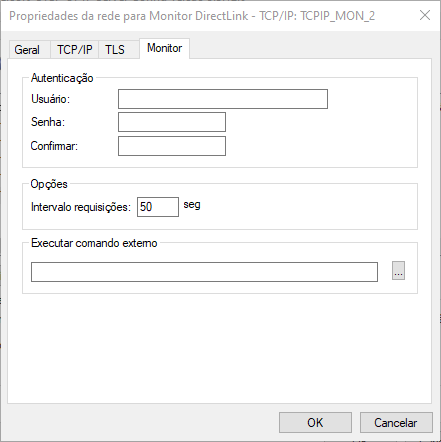
Task: Switch to the Geral tab
Action: [x=28, y=50]
